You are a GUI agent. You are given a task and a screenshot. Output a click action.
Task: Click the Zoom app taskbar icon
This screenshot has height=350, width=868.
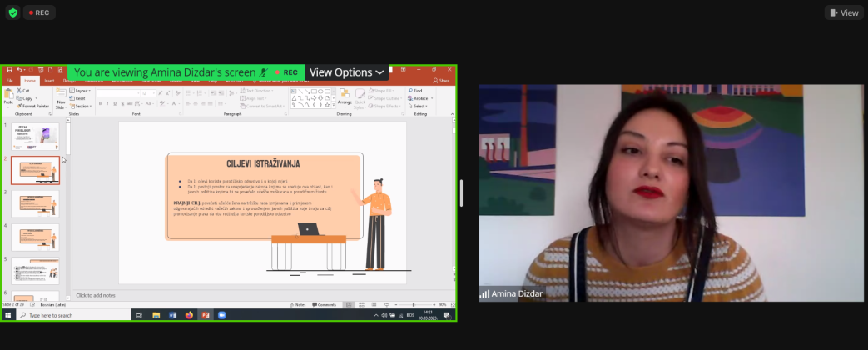[x=221, y=315]
